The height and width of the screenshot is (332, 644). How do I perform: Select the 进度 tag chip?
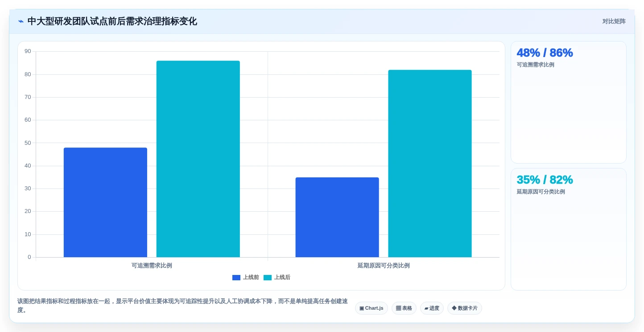[x=432, y=308]
